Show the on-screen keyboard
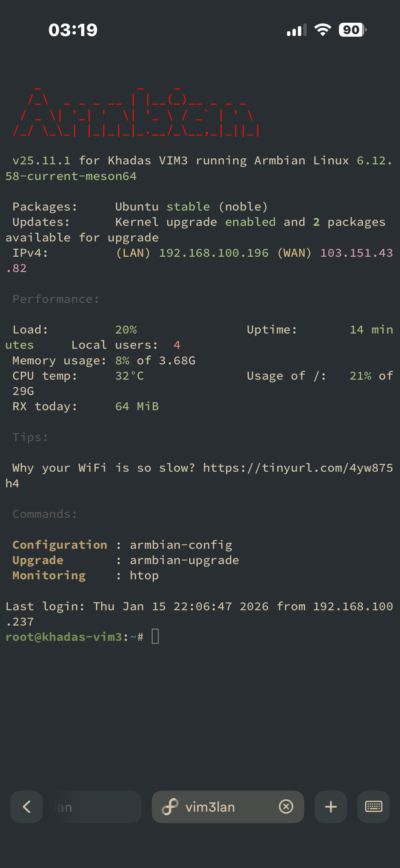The height and width of the screenshot is (868, 400). coord(374,807)
